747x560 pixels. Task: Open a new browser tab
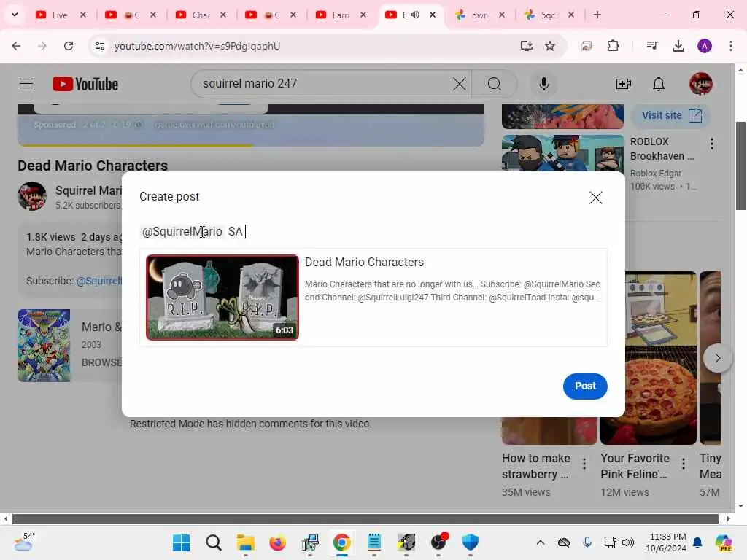(x=597, y=15)
